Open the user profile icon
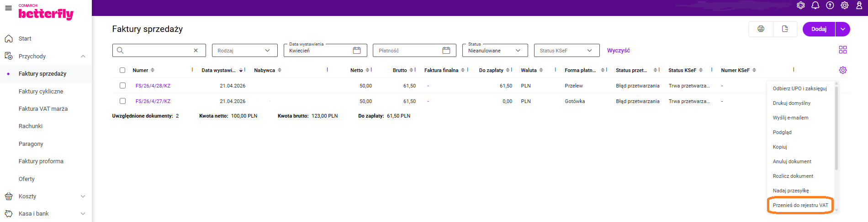Screen dimensions: 868x222 point(859,5)
